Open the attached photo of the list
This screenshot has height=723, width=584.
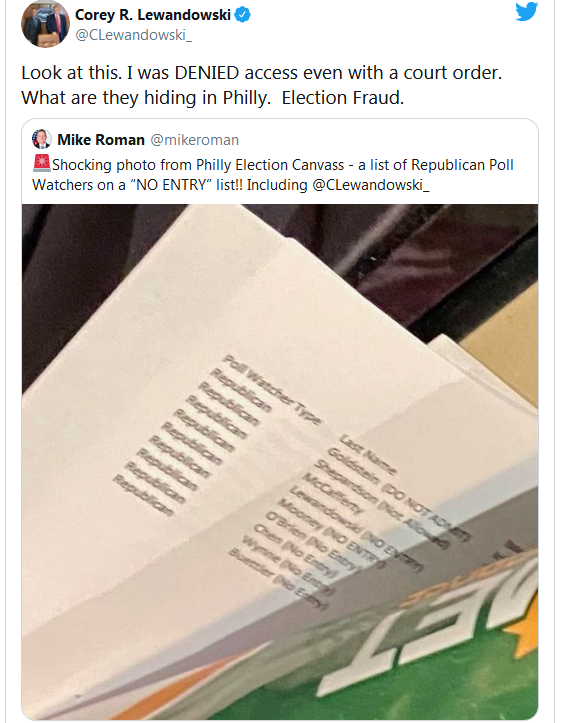[280, 461]
